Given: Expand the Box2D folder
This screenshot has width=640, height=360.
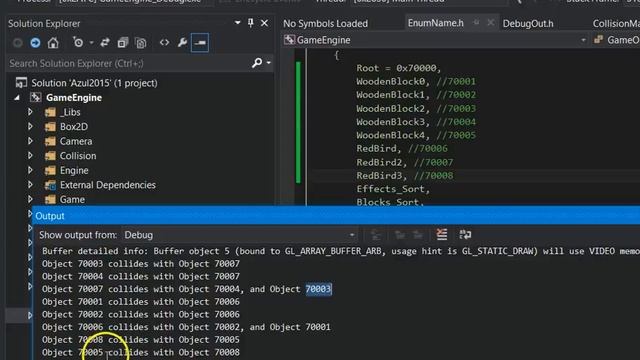Looking at the screenshot, I should pyautogui.click(x=30, y=127).
